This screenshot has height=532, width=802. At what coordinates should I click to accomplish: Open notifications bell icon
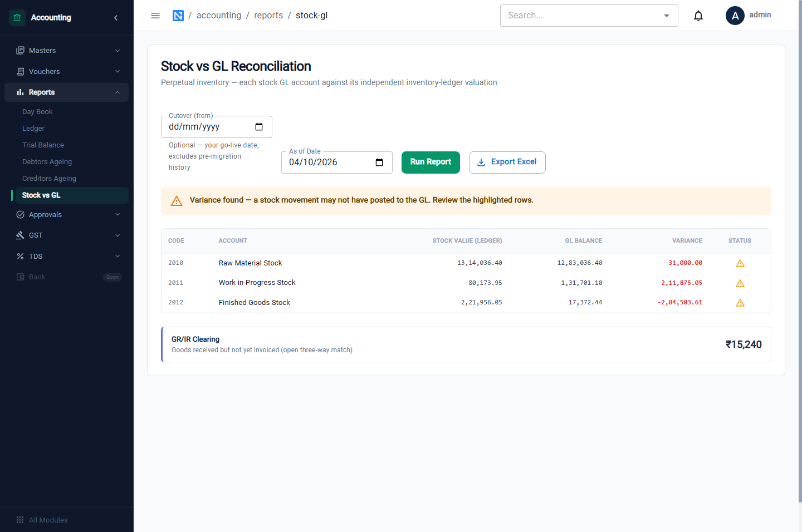coord(698,16)
